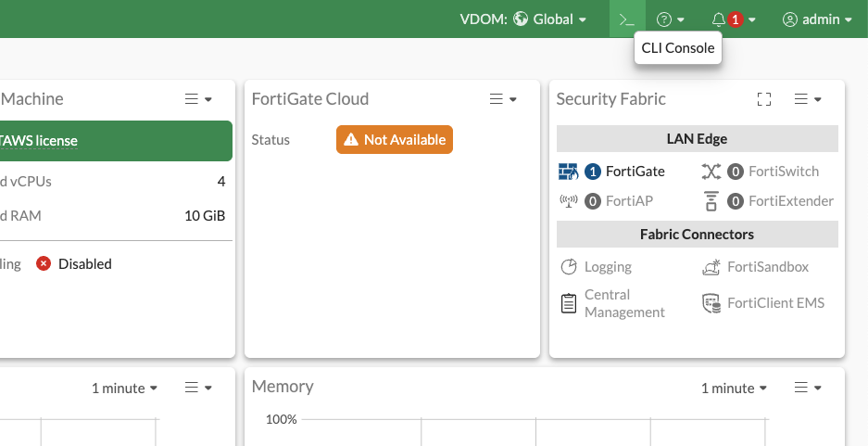Click the FortiGate Cloud widget title
868x446 pixels.
[x=310, y=99]
